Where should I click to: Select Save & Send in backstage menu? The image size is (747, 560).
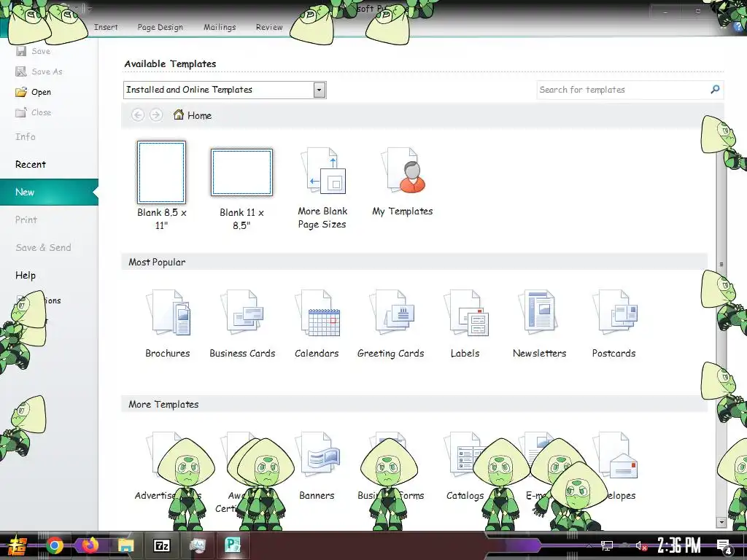pyautogui.click(x=43, y=247)
